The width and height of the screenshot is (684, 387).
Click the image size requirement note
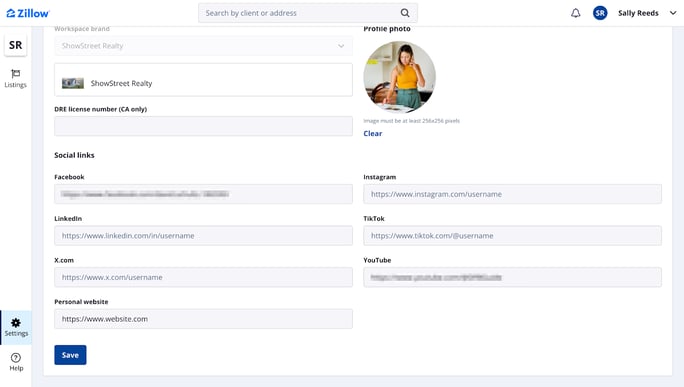pos(411,121)
